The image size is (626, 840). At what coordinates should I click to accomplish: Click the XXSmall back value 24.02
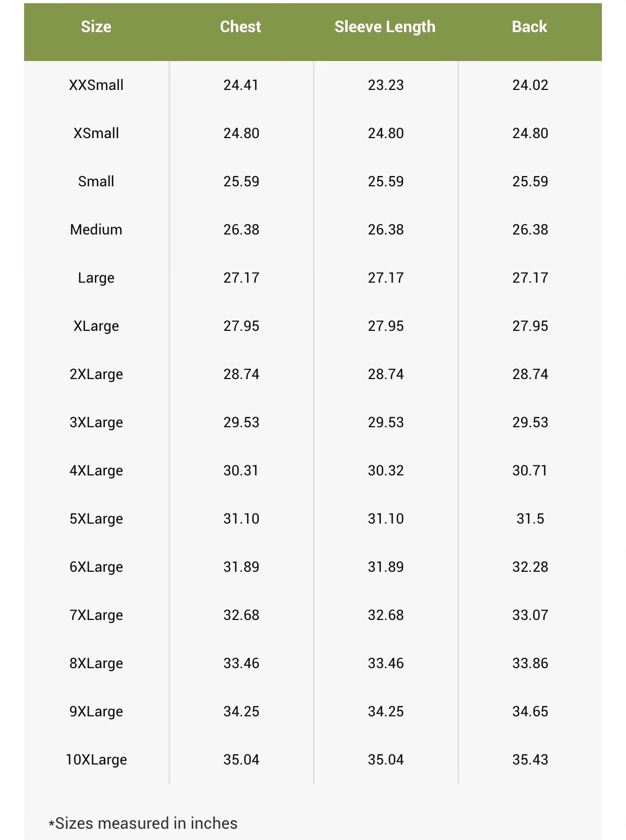pyautogui.click(x=530, y=85)
